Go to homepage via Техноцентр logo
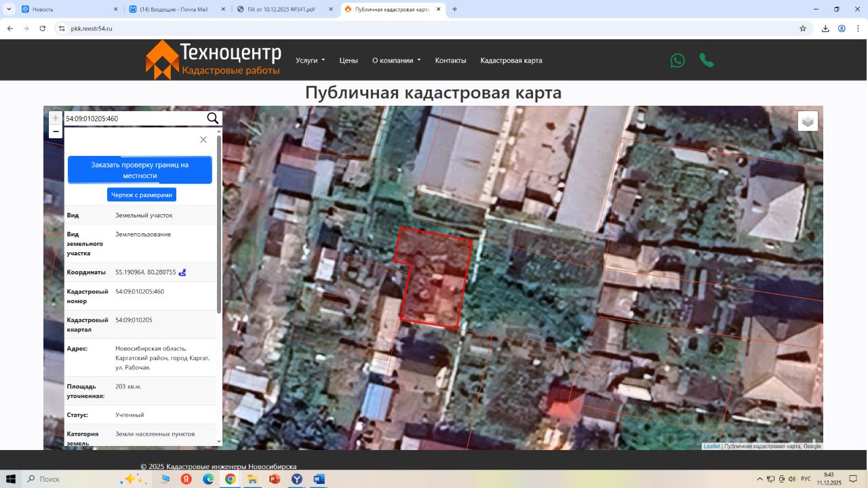 [214, 60]
